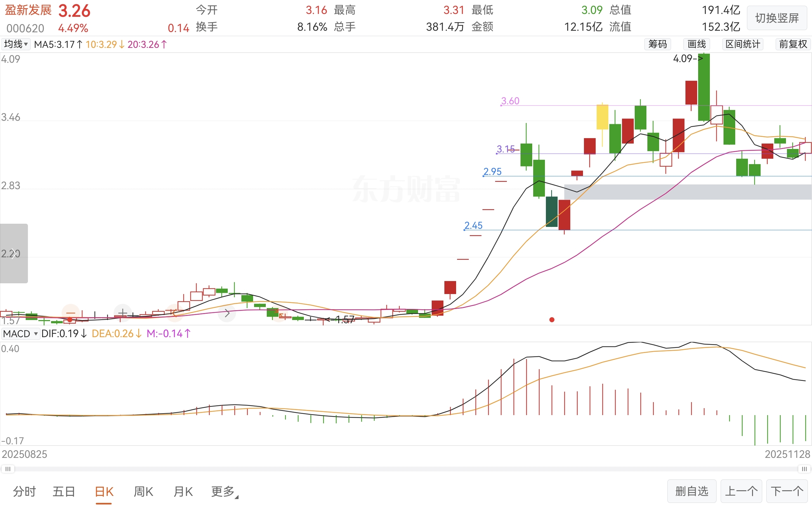Open the 均线 indicator dropdown
The height and width of the screenshot is (507, 812).
tap(16, 44)
